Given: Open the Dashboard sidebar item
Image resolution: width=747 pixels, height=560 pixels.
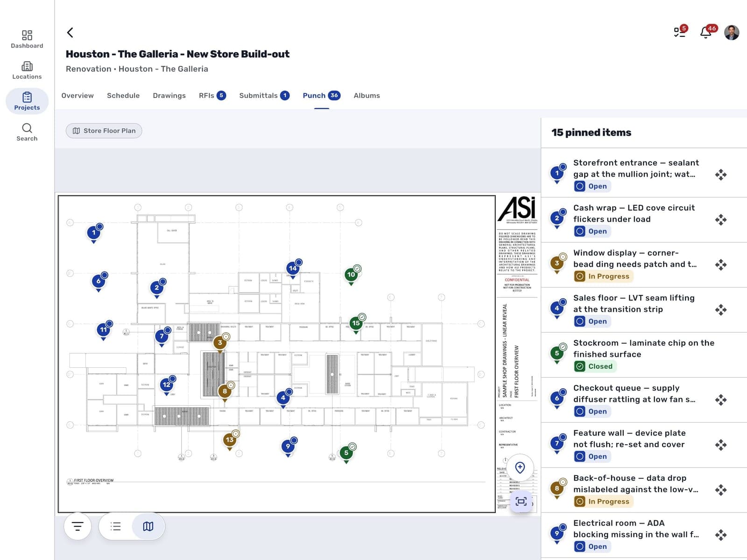Looking at the screenshot, I should pyautogui.click(x=27, y=39).
